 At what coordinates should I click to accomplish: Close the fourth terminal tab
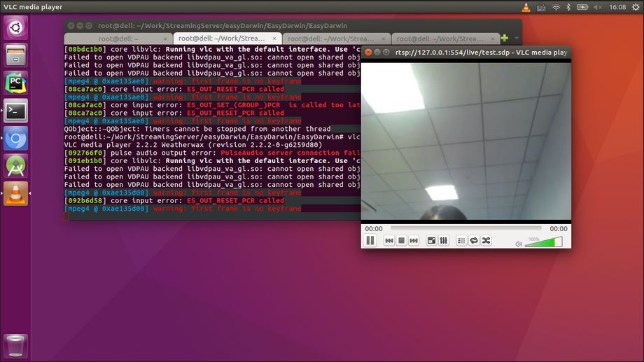[492, 39]
